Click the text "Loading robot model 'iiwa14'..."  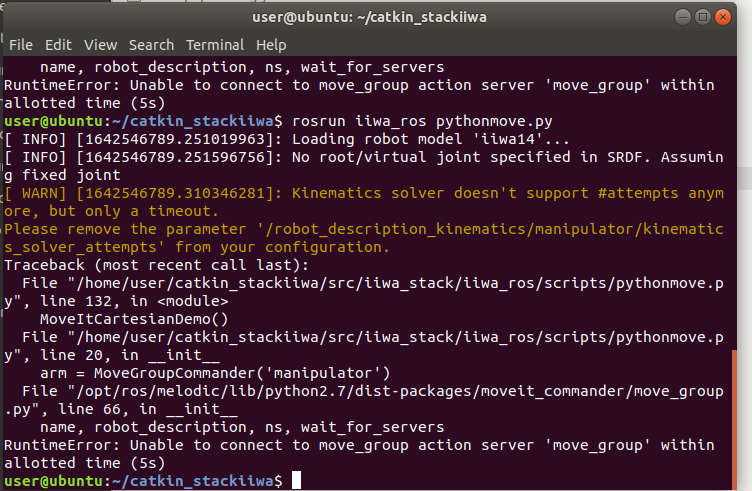coord(430,139)
